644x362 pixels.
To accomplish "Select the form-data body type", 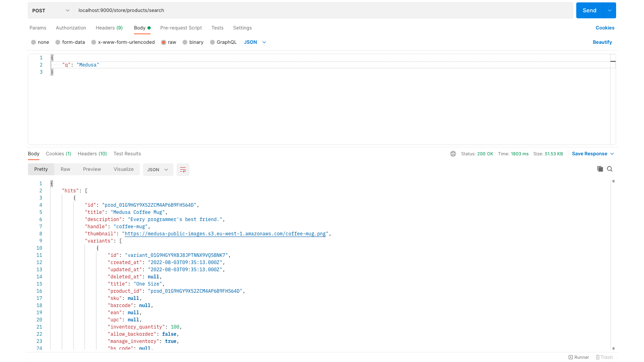I will (x=57, y=42).
